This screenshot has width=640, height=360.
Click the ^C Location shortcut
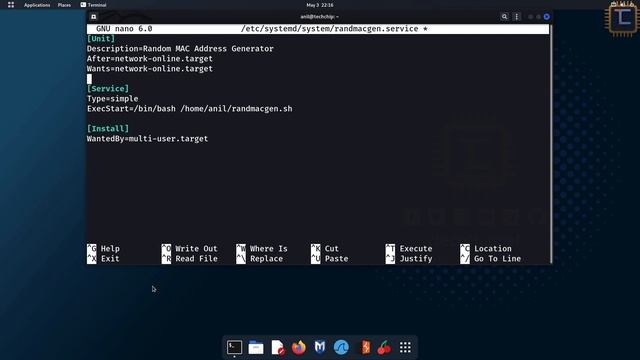(x=486, y=249)
